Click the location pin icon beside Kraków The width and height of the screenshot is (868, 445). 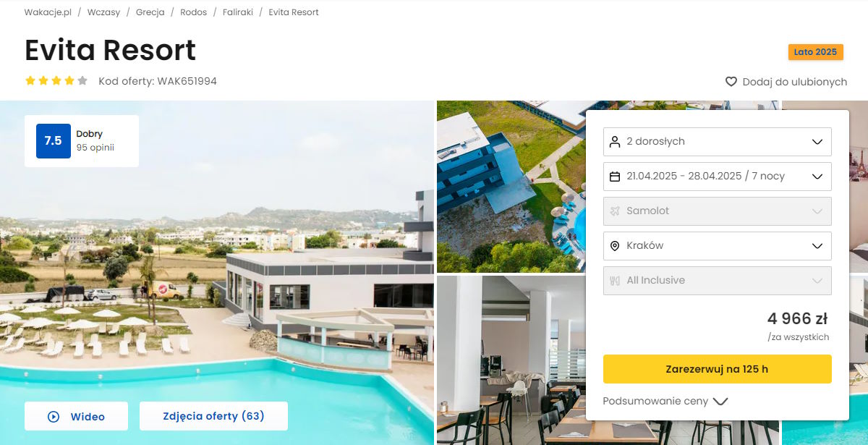click(615, 245)
